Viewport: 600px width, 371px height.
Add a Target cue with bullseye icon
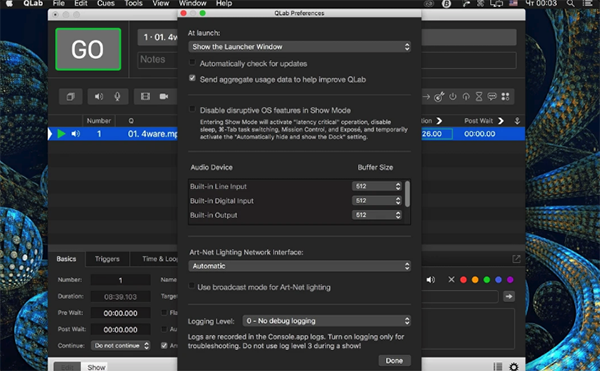[x=439, y=97]
